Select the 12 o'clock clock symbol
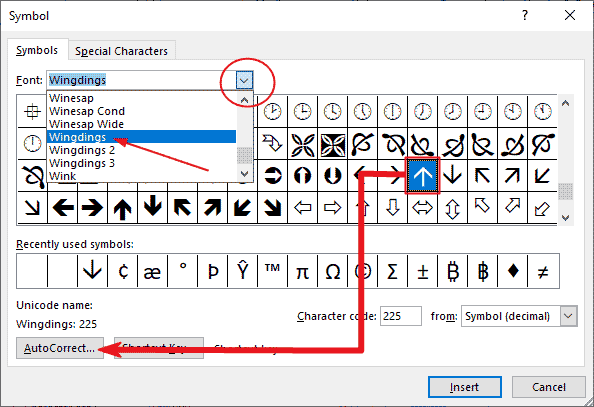Image resolution: width=594 pixels, height=407 pixels. click(32, 144)
